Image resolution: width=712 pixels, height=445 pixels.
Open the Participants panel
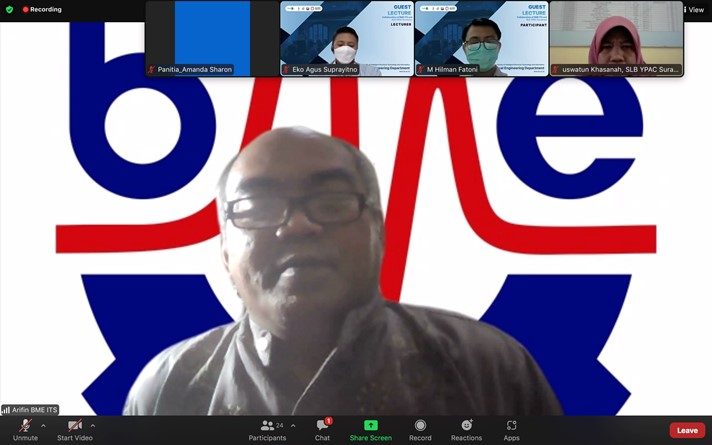pos(267,429)
